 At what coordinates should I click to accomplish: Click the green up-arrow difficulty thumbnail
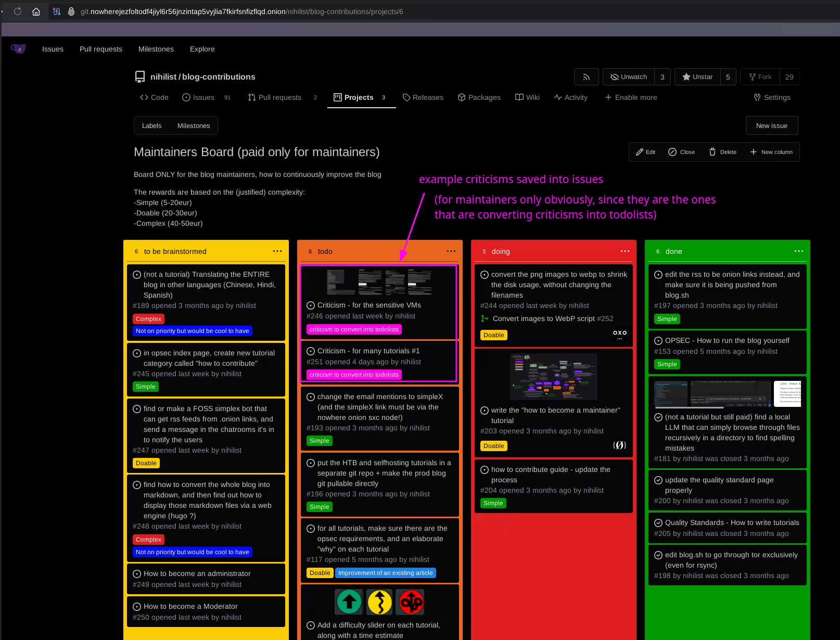349,602
